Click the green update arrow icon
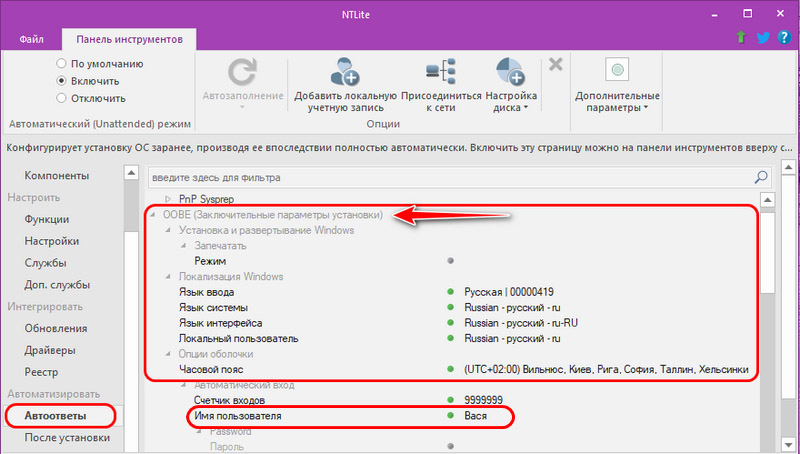800x454 pixels. 741,37
